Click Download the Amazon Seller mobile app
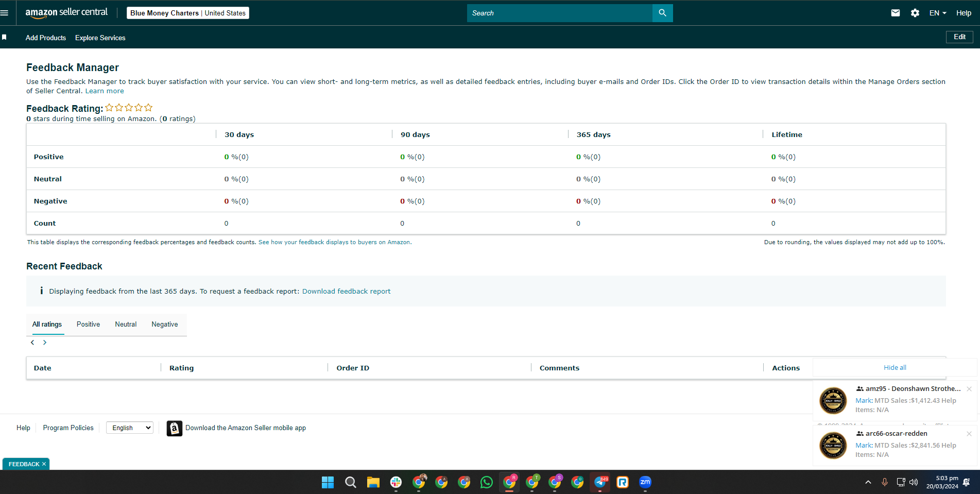The width and height of the screenshot is (980, 494). (x=246, y=428)
